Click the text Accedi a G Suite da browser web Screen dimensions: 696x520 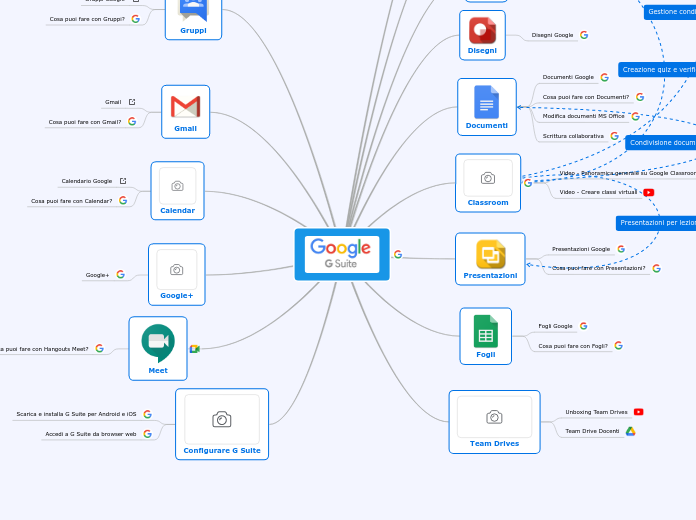pyautogui.click(x=91, y=434)
